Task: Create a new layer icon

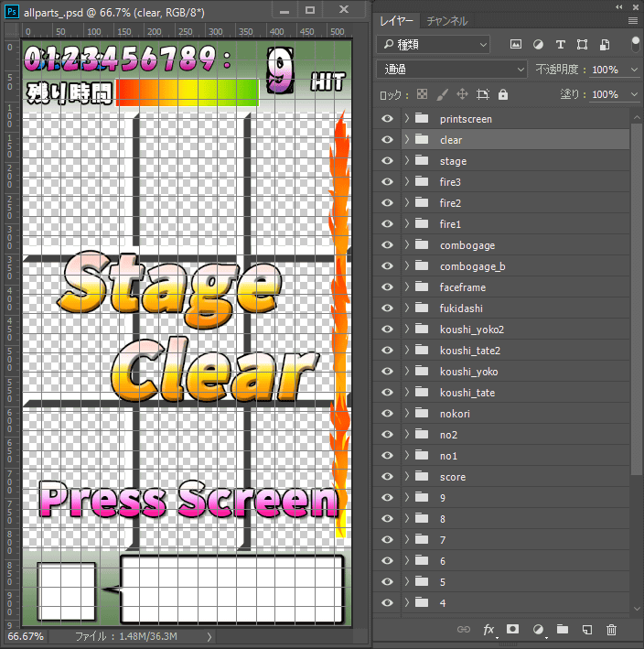Action: (x=587, y=630)
